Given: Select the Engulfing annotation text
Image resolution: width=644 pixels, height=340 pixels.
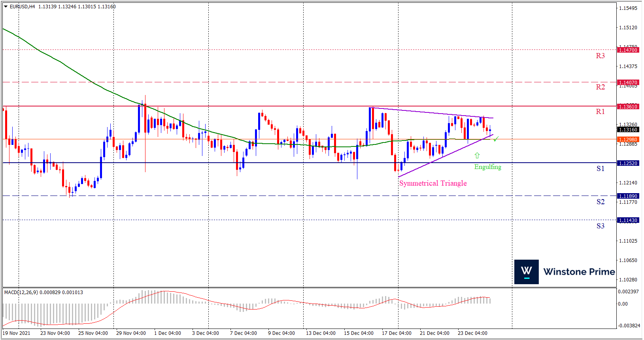Looking at the screenshot, I should coord(487,167).
